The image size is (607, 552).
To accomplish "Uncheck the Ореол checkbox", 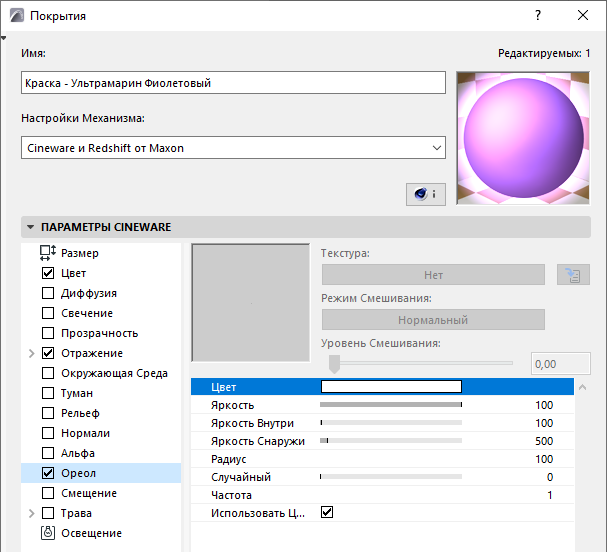I will 48,473.
